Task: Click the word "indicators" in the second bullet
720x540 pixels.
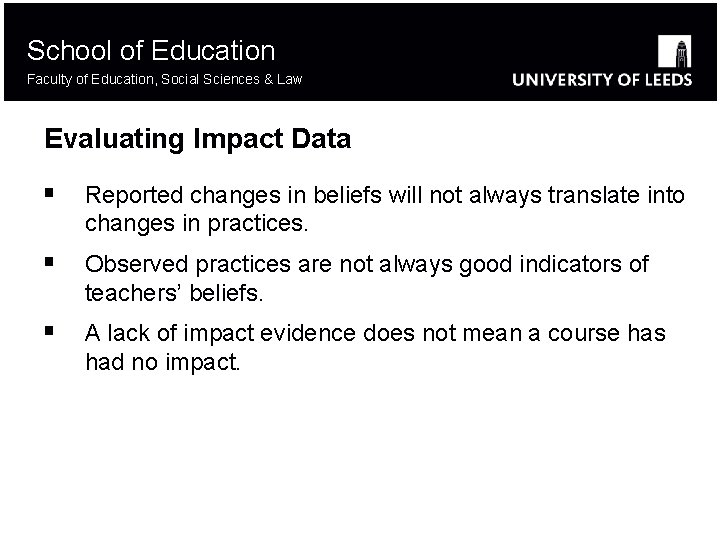Action: 573,265
